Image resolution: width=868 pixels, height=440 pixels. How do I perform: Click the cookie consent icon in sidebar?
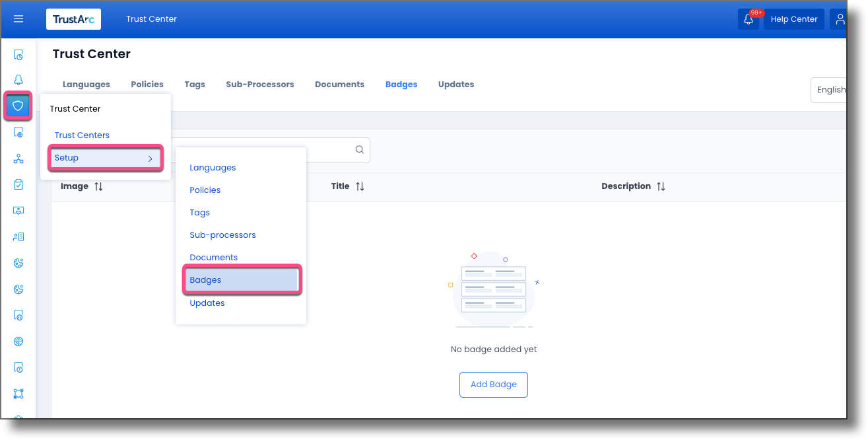(18, 262)
